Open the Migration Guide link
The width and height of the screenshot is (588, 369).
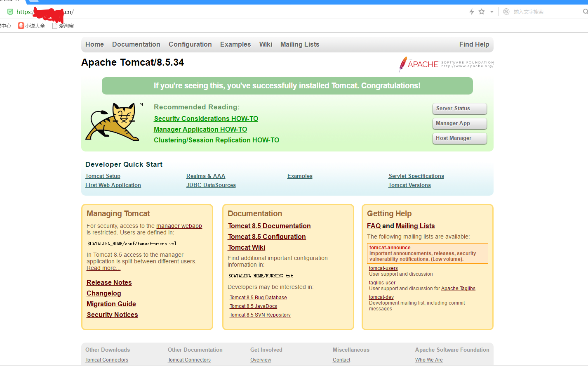(x=111, y=304)
